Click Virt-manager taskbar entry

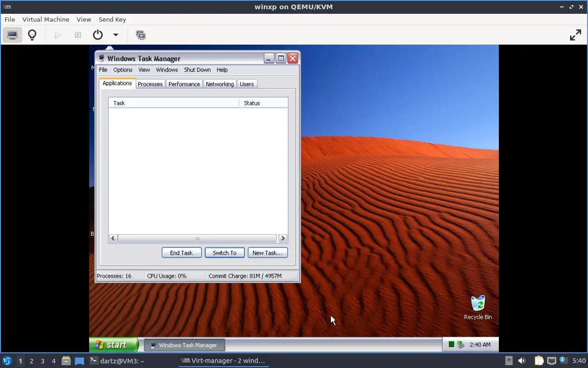(x=223, y=361)
